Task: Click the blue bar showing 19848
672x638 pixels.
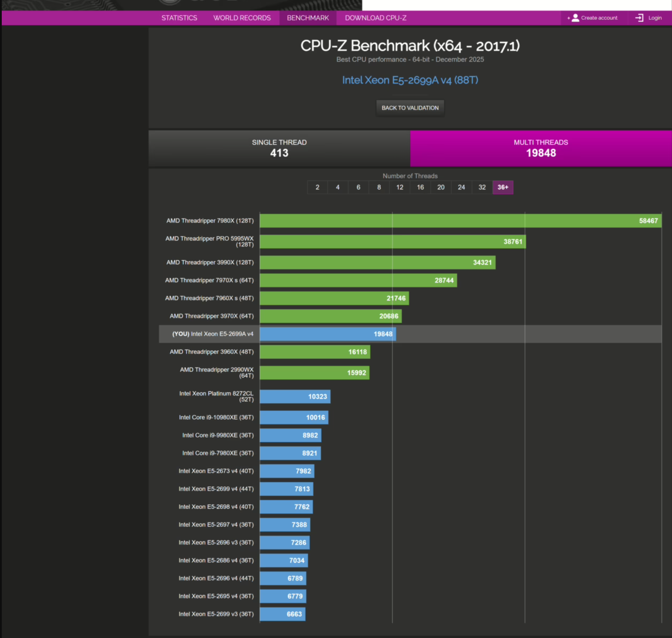Action: click(328, 334)
